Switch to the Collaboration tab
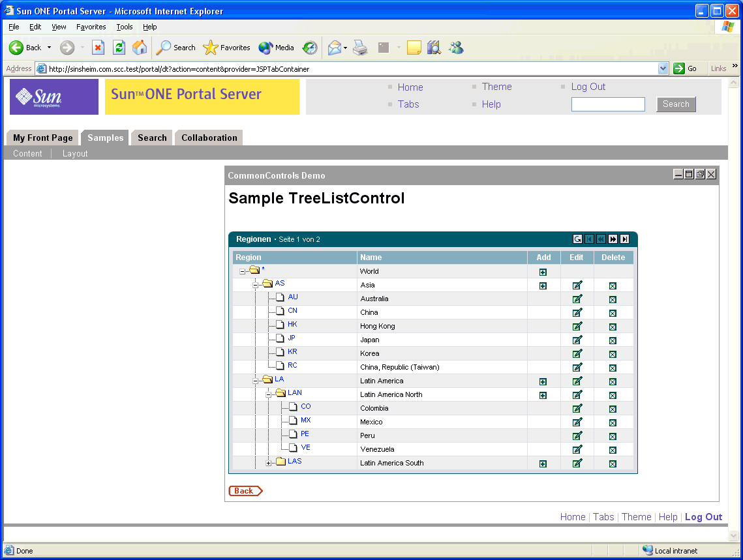The image size is (743, 560). pos(209,138)
